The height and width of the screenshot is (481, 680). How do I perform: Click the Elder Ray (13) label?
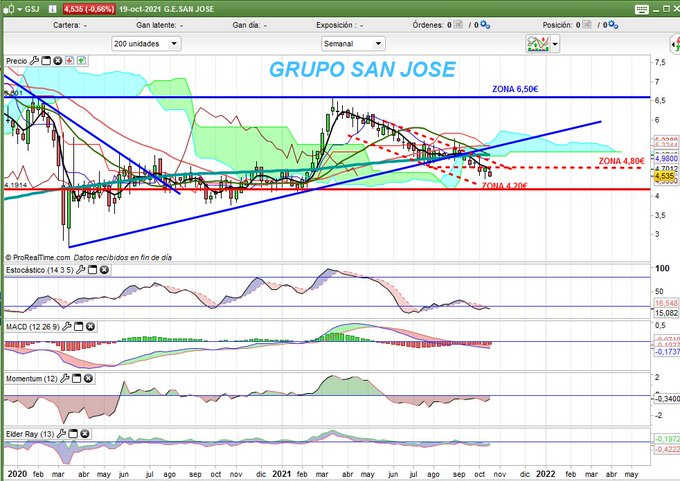tap(30, 434)
